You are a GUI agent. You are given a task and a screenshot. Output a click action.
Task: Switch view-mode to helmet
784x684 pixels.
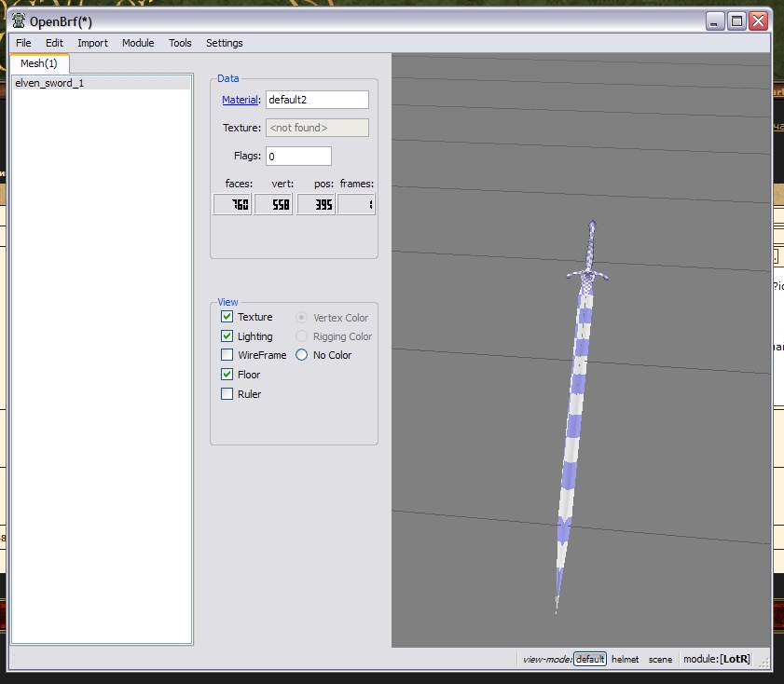pos(625,659)
